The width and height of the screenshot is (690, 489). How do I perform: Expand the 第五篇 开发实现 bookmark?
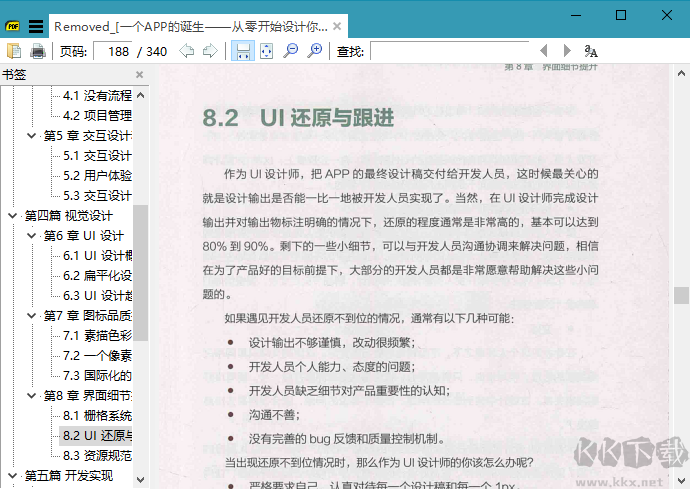point(11,475)
